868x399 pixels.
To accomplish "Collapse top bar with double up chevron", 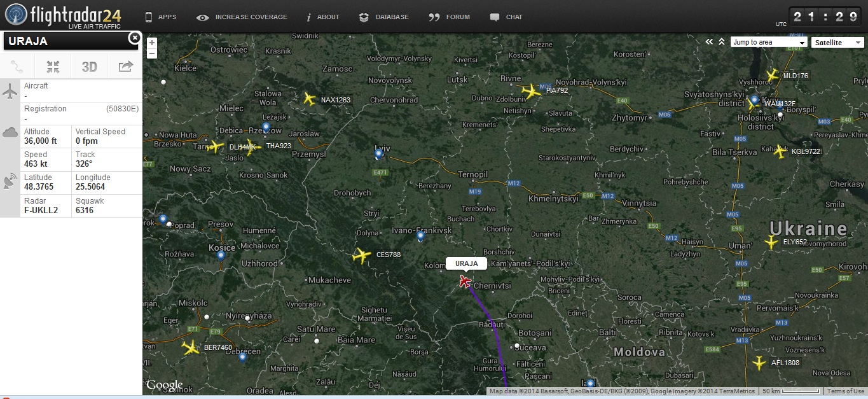I will 722,42.
